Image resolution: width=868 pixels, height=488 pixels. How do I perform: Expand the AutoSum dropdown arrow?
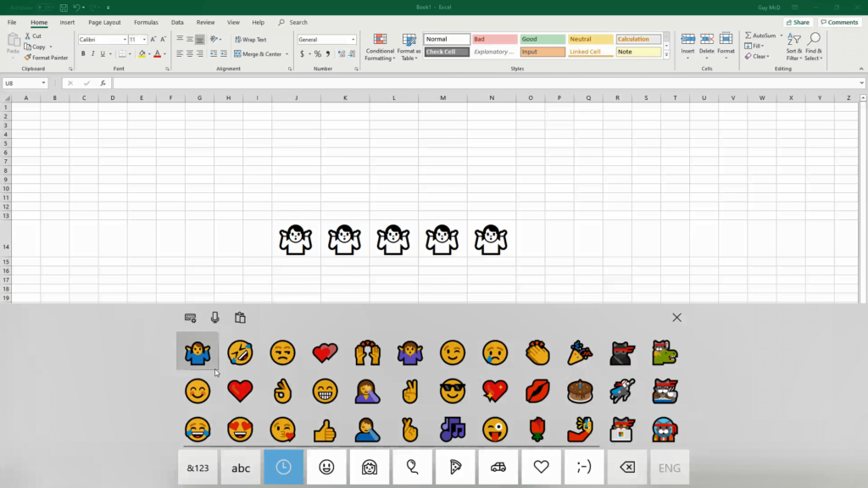(781, 36)
